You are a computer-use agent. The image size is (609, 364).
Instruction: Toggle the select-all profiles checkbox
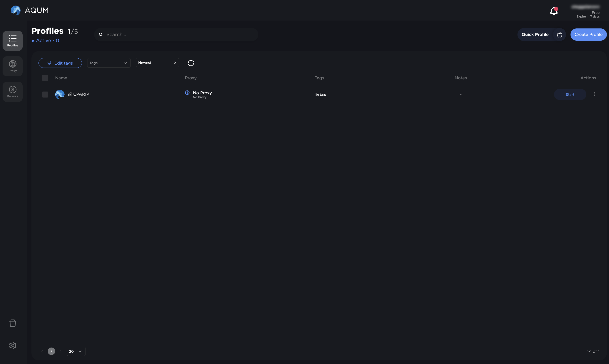pos(45,78)
